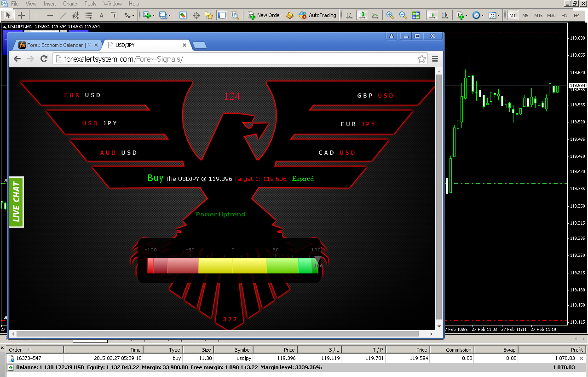This screenshot has height=377, width=588.
Task: Open the Help menu
Action: point(134,4)
